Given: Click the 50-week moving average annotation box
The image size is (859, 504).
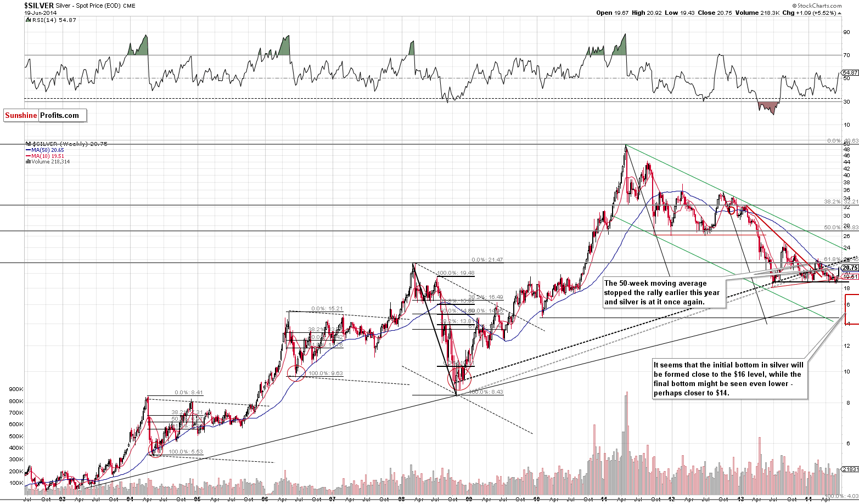Looking at the screenshot, I should (x=664, y=293).
